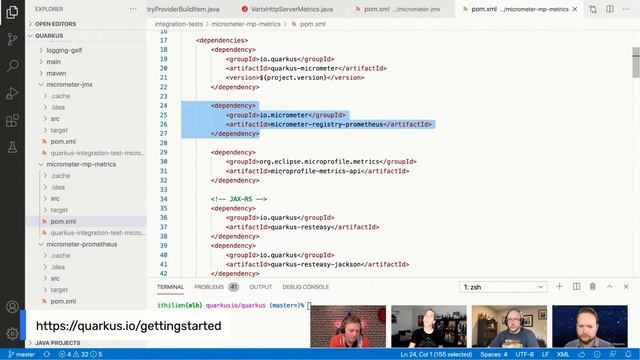The image size is (640, 360).
Task: Click open changes icon in editor toolbar
Action: click(593, 9)
